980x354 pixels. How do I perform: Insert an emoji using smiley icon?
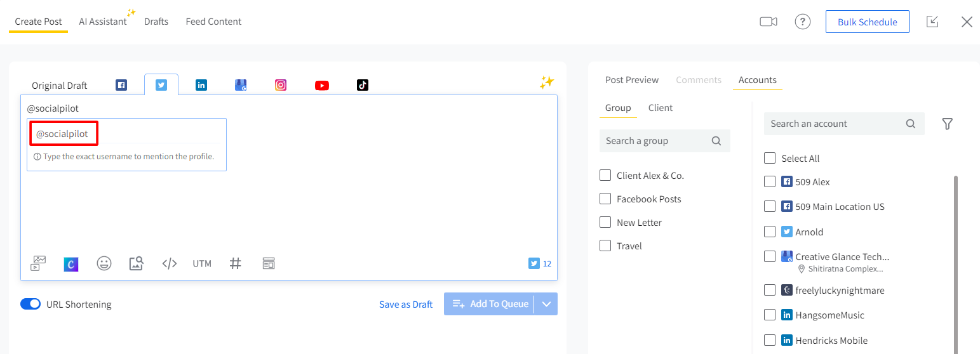tap(104, 264)
